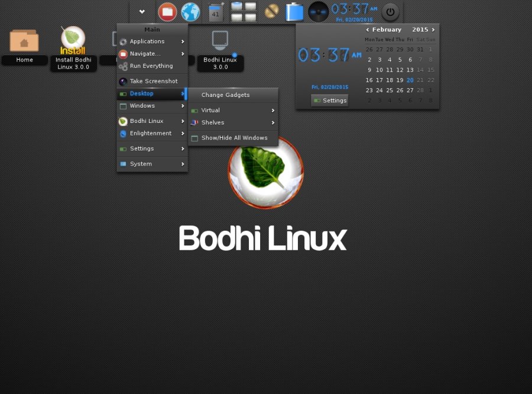Image resolution: width=532 pixels, height=394 pixels.
Task: Click flag icon beside Shelves entry
Action: (x=194, y=122)
